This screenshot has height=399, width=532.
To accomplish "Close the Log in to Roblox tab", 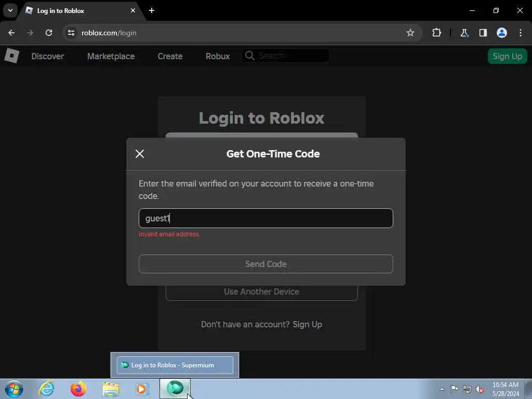I will click(133, 10).
